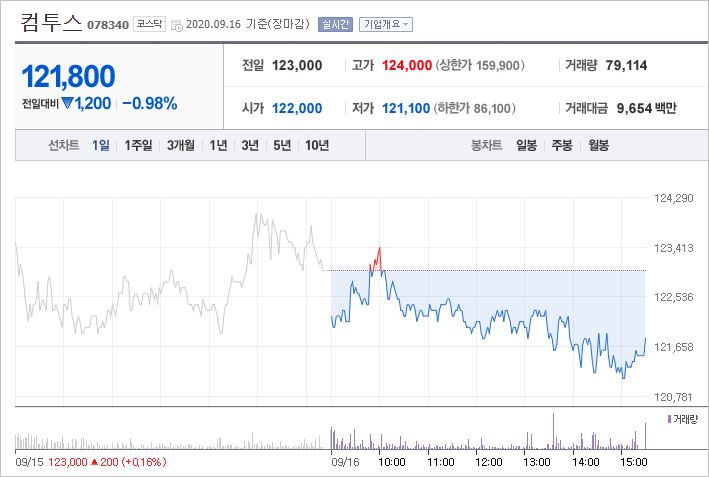
Task: Select the 1주일 line chart tab
Action: 138,145
